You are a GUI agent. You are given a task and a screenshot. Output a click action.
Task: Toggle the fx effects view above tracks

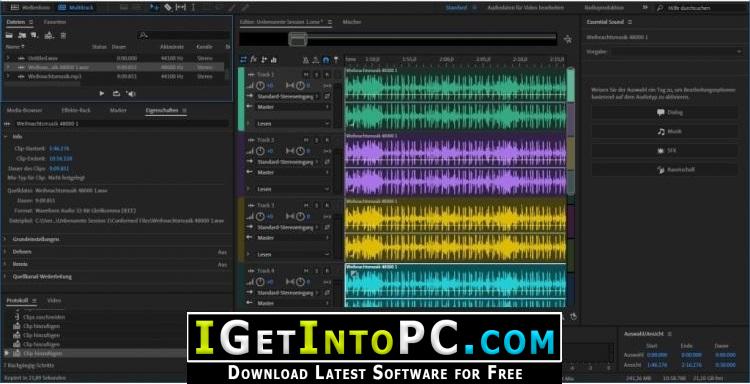254,59
